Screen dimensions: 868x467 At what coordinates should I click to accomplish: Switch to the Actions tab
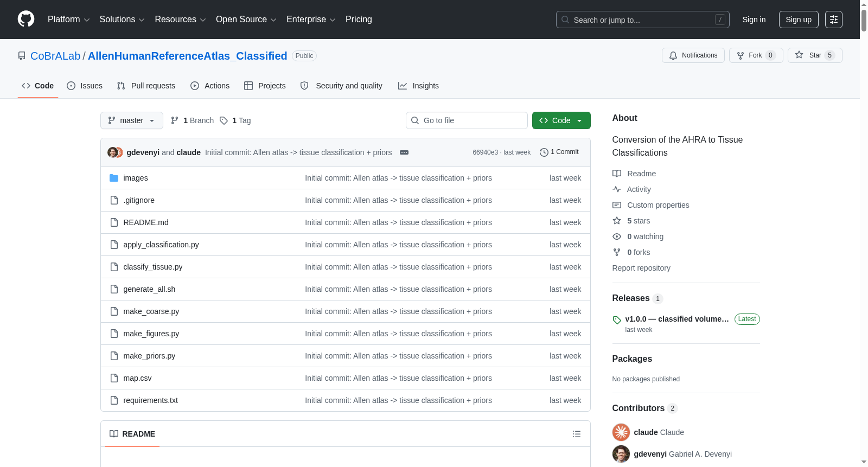pyautogui.click(x=210, y=86)
